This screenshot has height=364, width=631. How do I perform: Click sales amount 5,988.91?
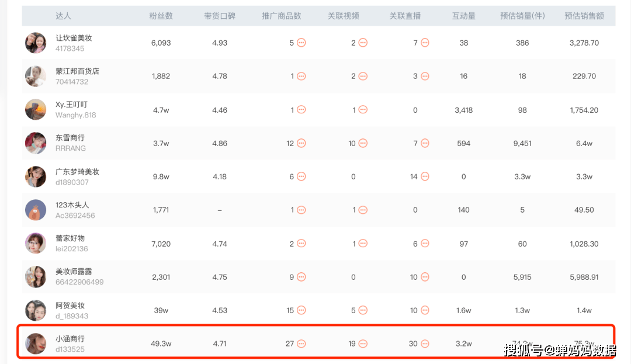(x=584, y=277)
